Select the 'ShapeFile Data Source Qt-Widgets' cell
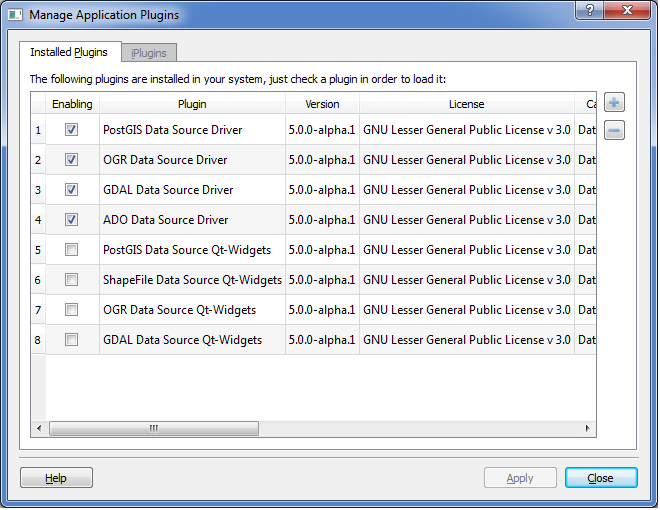The image size is (660, 510). coord(193,280)
